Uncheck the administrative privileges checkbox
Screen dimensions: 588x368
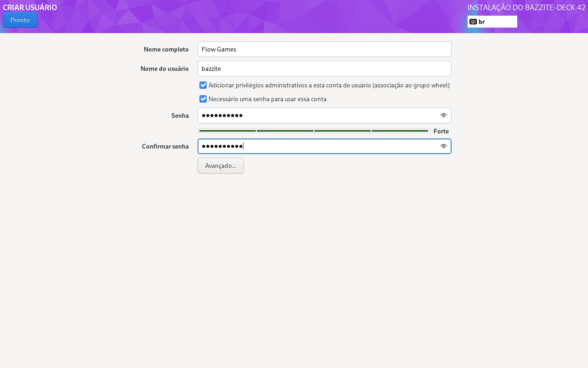pos(203,85)
